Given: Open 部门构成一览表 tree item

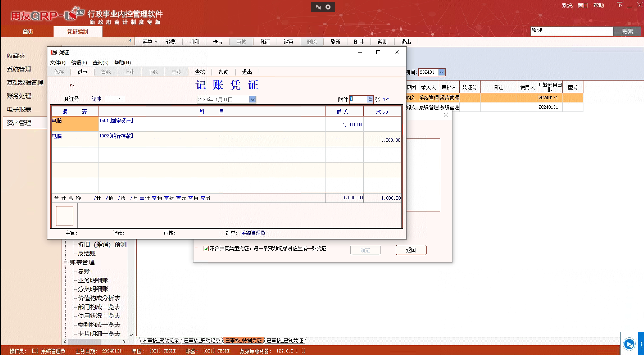Looking at the screenshot, I should pyautogui.click(x=99, y=307).
